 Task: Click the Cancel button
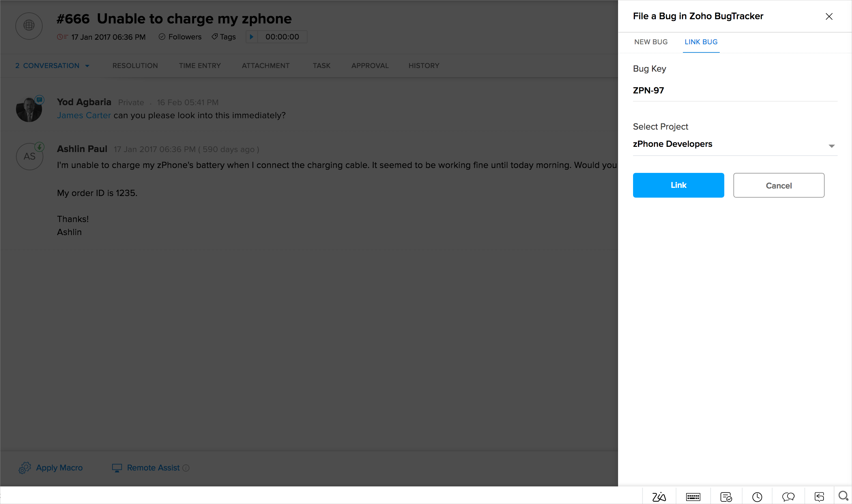pyautogui.click(x=778, y=186)
